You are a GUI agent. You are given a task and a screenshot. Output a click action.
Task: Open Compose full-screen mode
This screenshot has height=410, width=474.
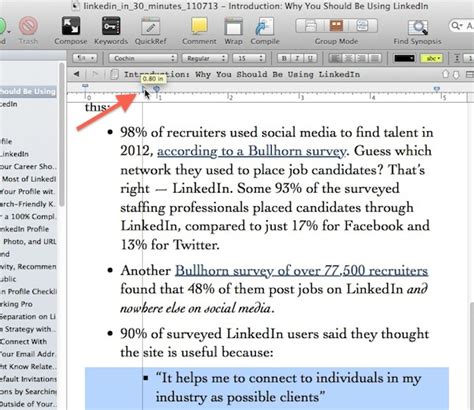click(71, 26)
